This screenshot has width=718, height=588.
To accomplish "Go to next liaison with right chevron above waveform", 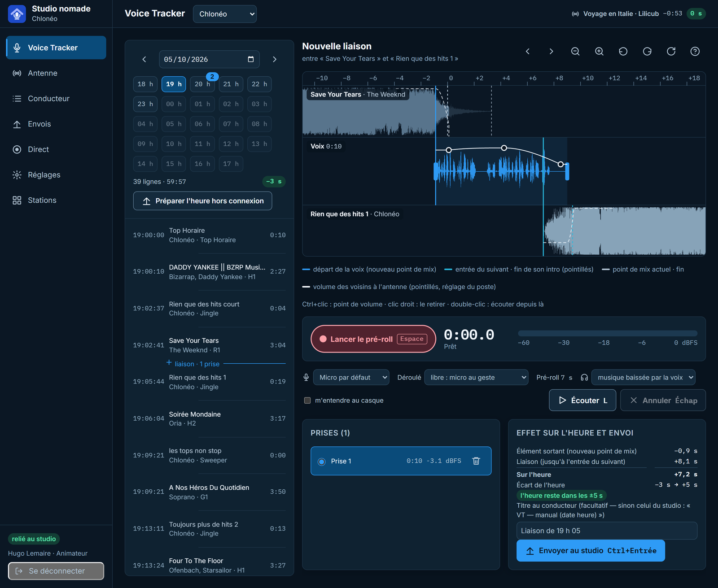I will coord(551,52).
